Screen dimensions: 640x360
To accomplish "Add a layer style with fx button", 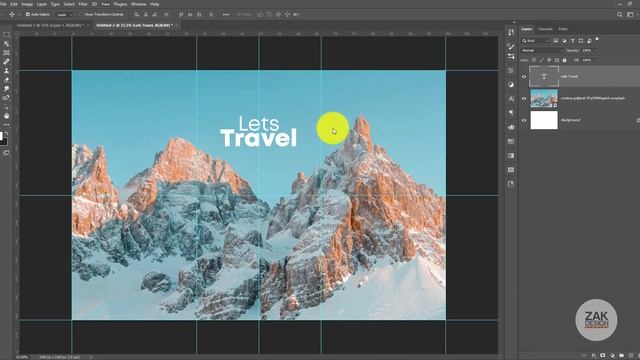I will pos(593,356).
